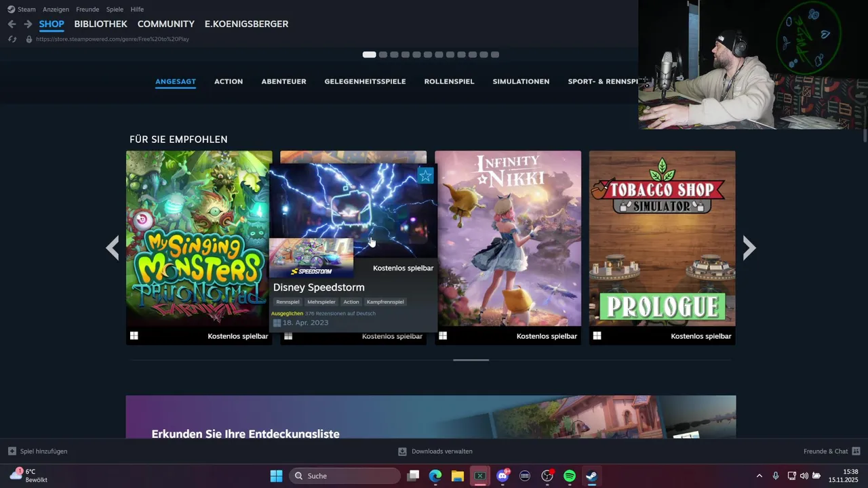868x488 pixels.
Task: Click the Rennspiel tag
Action: pos(288,302)
